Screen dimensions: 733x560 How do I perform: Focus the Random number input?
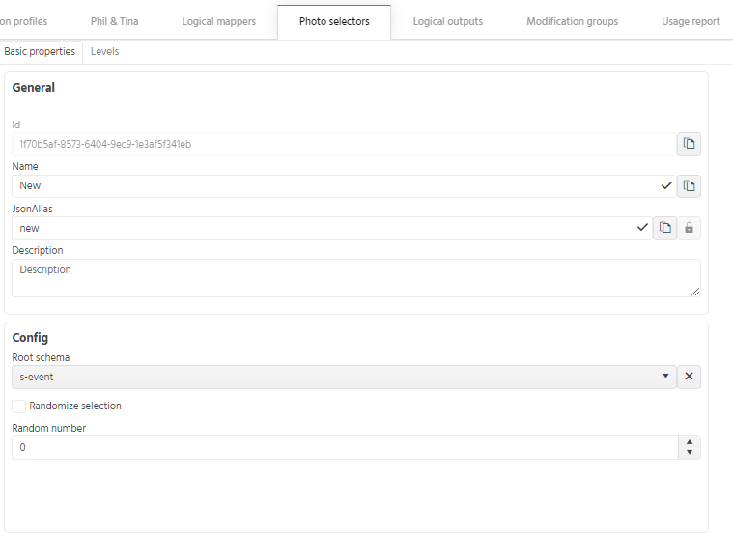345,447
